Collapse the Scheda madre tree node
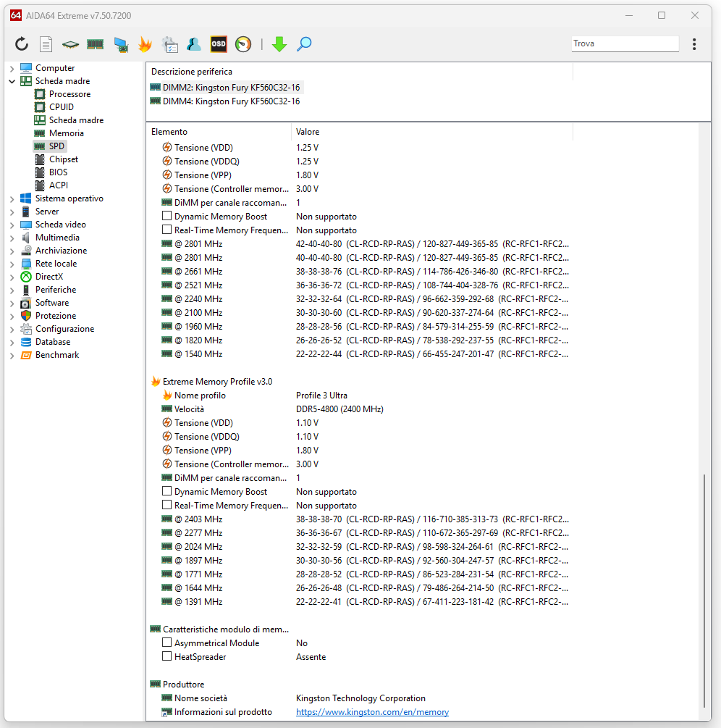The width and height of the screenshot is (721, 728). pyautogui.click(x=12, y=81)
